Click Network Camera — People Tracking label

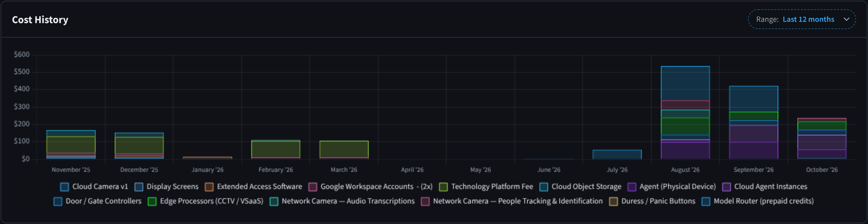click(517, 201)
